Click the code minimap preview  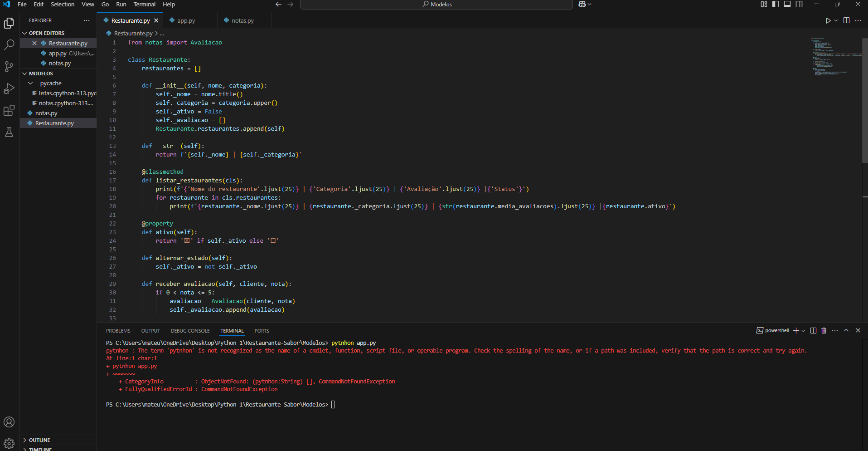[835, 57]
